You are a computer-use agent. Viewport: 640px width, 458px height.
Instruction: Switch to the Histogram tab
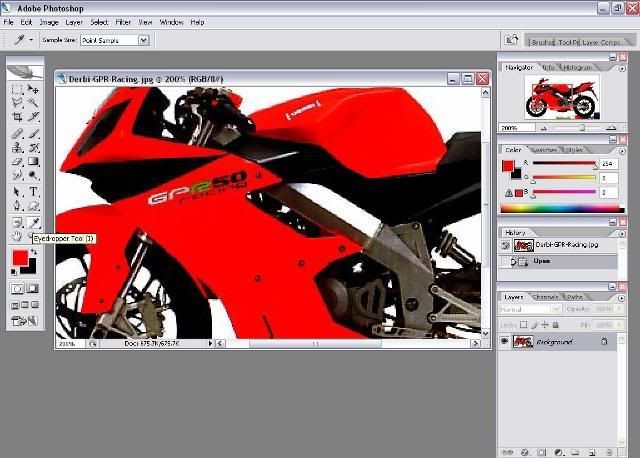coord(578,67)
